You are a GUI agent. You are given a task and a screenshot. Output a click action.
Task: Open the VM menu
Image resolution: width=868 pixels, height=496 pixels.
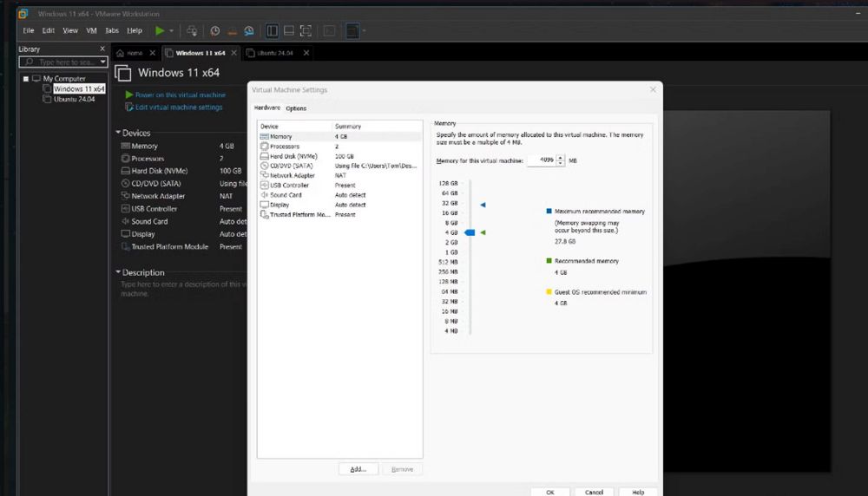tap(91, 30)
